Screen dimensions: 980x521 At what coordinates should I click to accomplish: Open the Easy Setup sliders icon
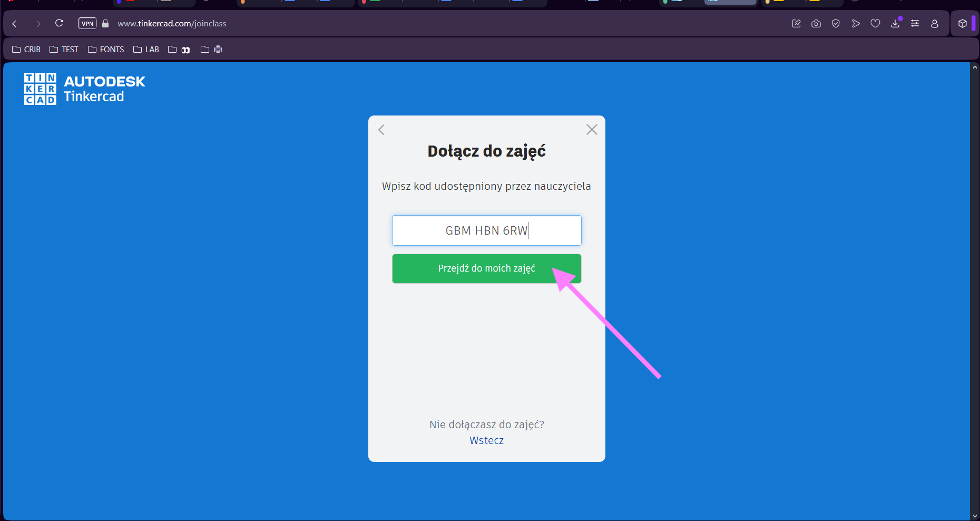915,24
